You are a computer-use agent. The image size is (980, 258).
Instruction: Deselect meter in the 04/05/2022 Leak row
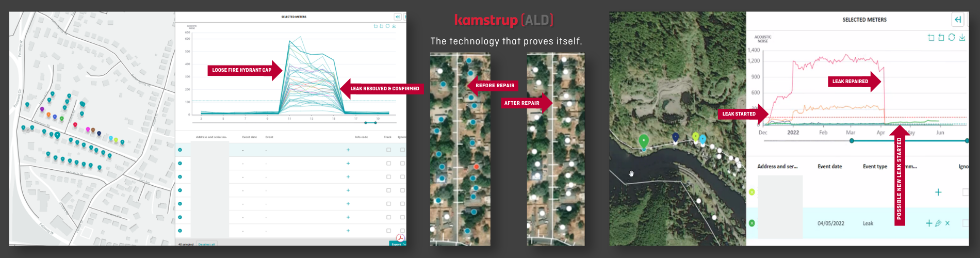click(752, 223)
